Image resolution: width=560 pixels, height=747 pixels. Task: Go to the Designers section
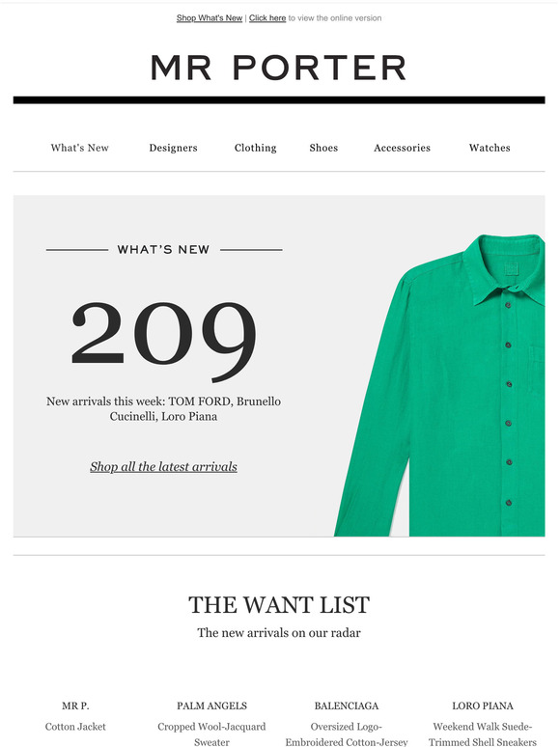173,148
